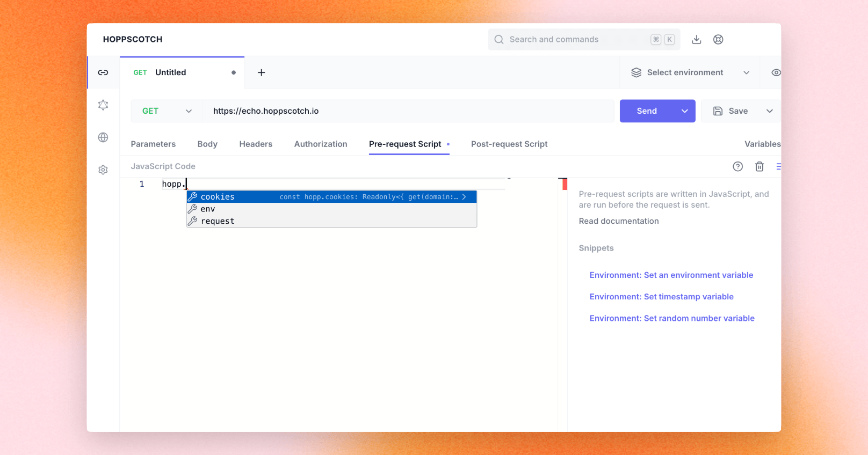Screen dimensions: 868x455
Task: Open the GraphQL icon in sidebar
Action: tap(103, 105)
